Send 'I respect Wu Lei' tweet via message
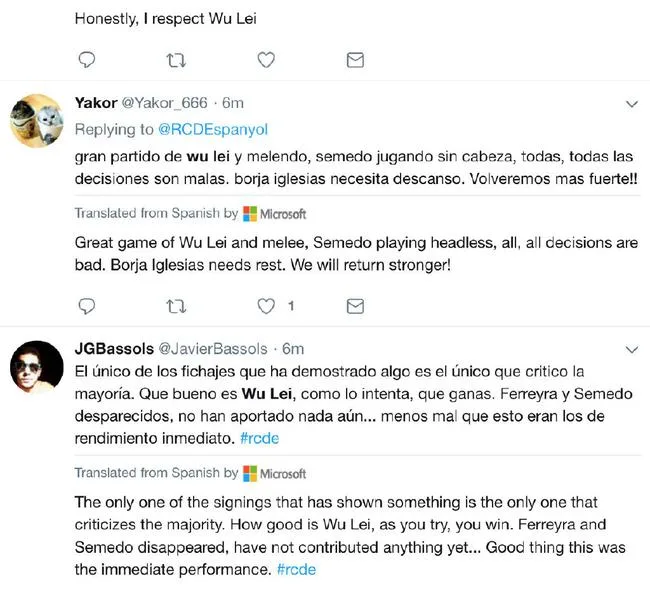This screenshot has width=650, height=596. point(355,60)
